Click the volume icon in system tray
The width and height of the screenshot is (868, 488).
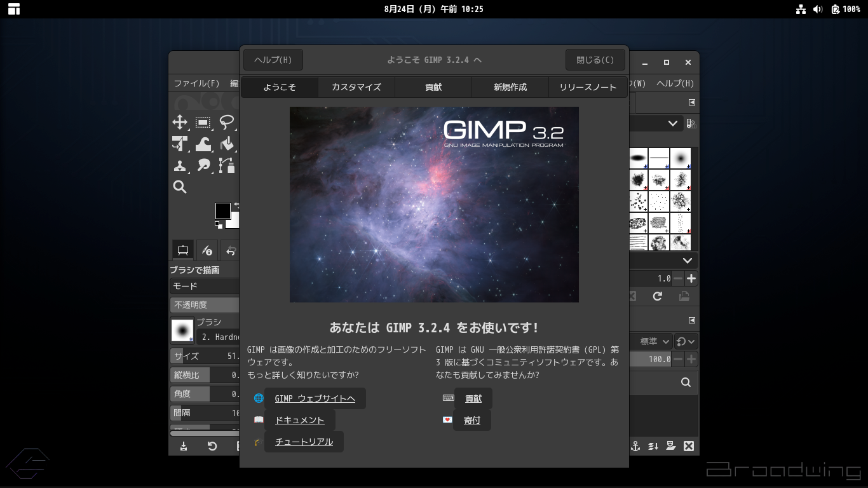[x=818, y=9]
